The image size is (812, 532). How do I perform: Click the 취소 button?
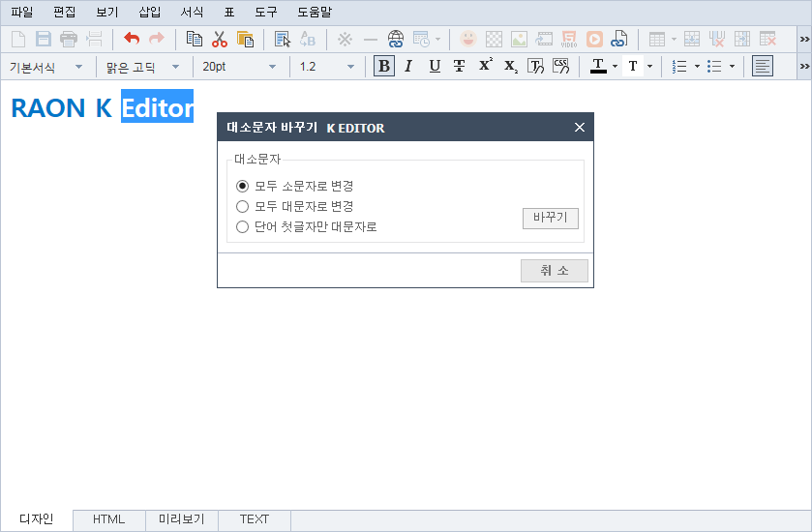point(555,271)
